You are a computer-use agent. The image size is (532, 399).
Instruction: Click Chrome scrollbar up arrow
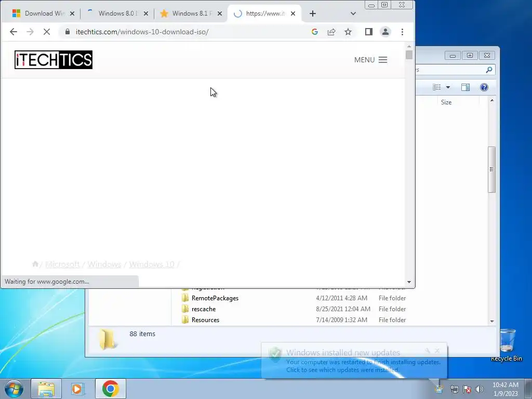(x=409, y=46)
